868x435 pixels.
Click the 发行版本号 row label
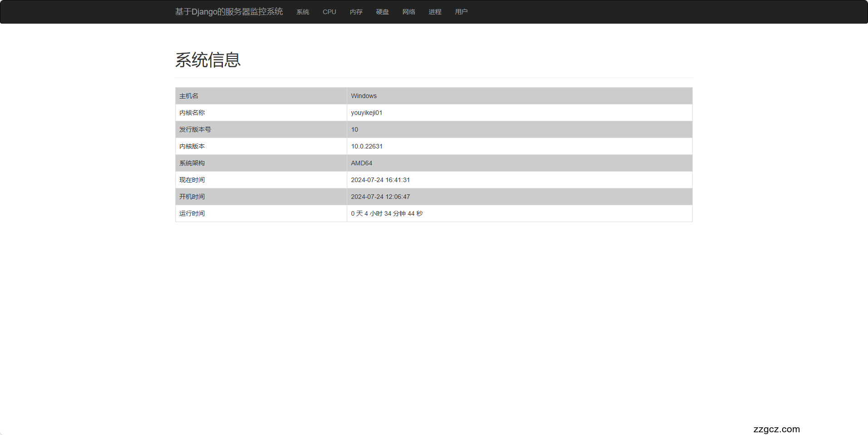[x=195, y=129]
